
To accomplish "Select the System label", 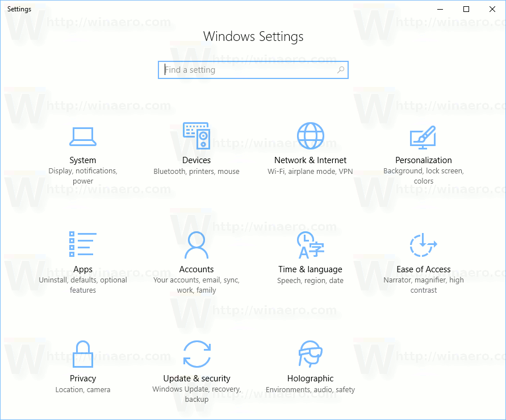I will point(83,160).
